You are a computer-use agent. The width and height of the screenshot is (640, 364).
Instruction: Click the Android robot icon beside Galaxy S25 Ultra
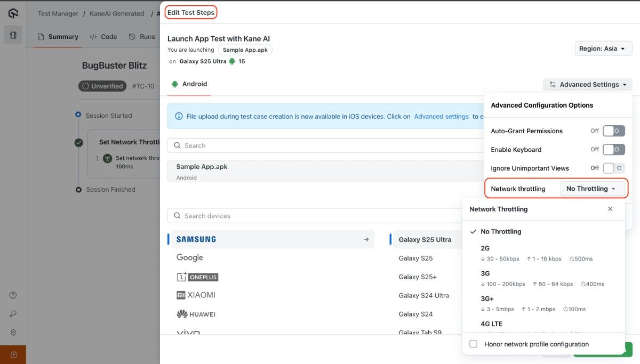coord(231,61)
